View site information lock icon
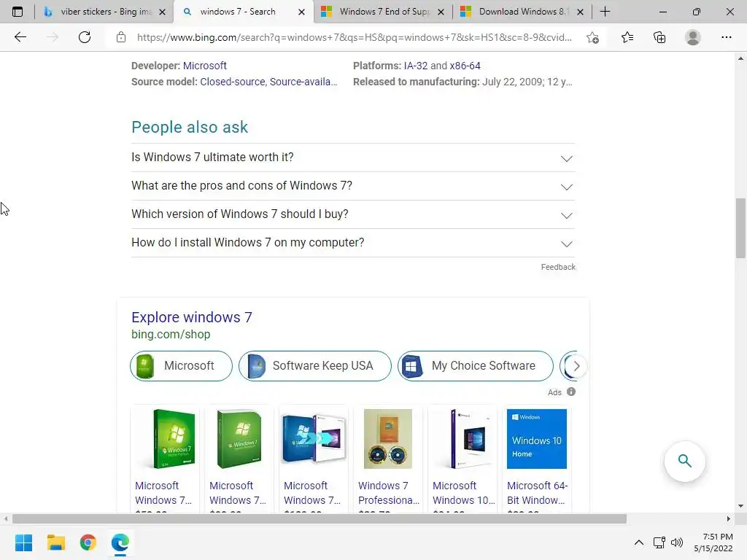The width and height of the screenshot is (747, 560). (x=121, y=37)
